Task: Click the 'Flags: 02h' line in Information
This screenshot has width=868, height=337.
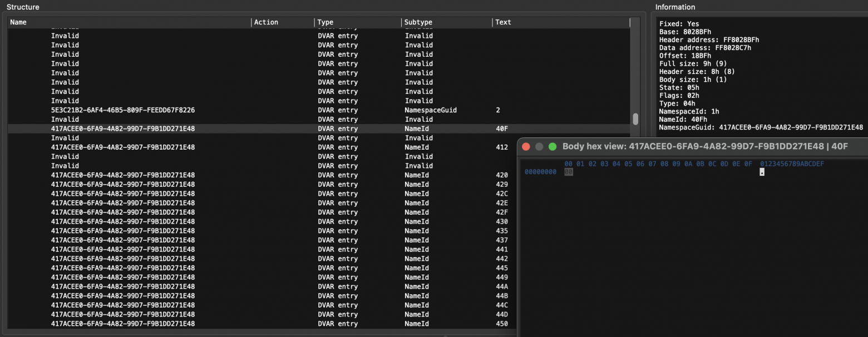Action: click(x=679, y=96)
